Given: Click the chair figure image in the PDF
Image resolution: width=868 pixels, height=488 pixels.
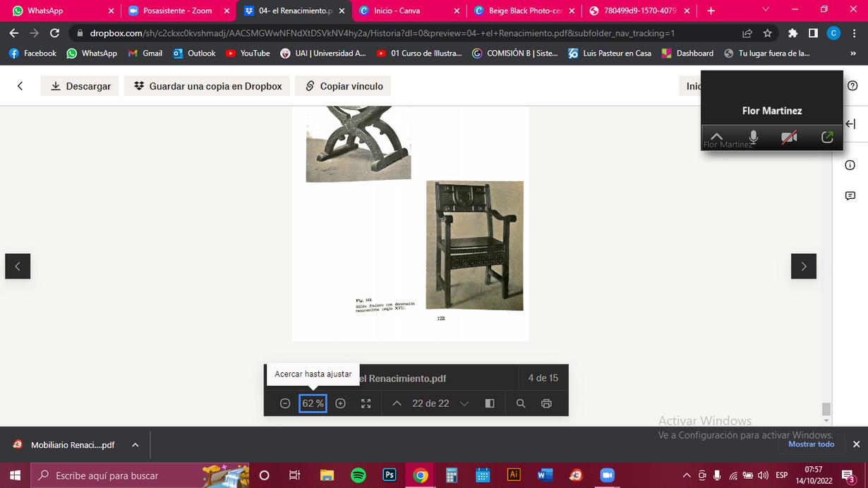Looking at the screenshot, I should click(475, 245).
